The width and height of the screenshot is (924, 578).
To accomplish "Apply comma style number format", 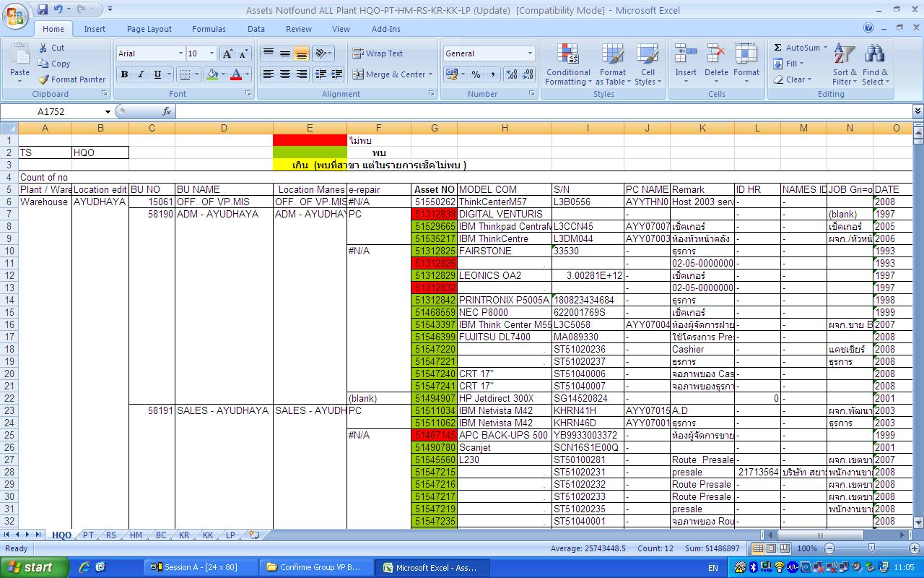I will [492, 74].
